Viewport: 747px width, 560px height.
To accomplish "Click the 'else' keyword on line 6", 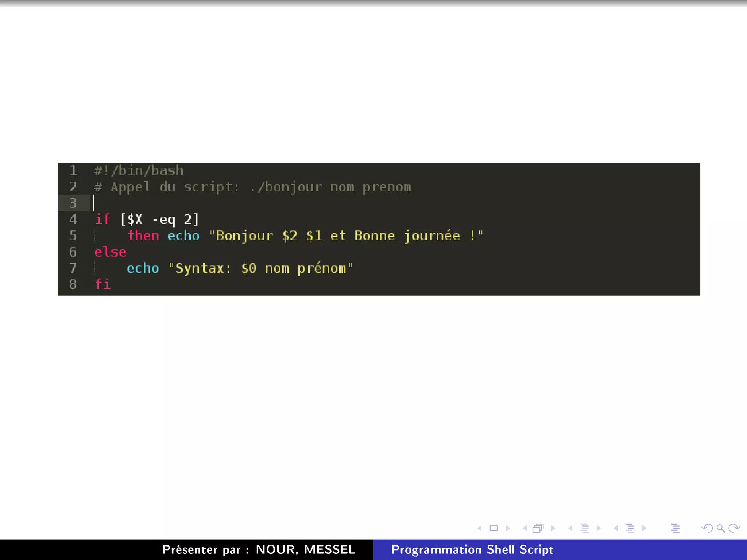I will click(110, 252).
